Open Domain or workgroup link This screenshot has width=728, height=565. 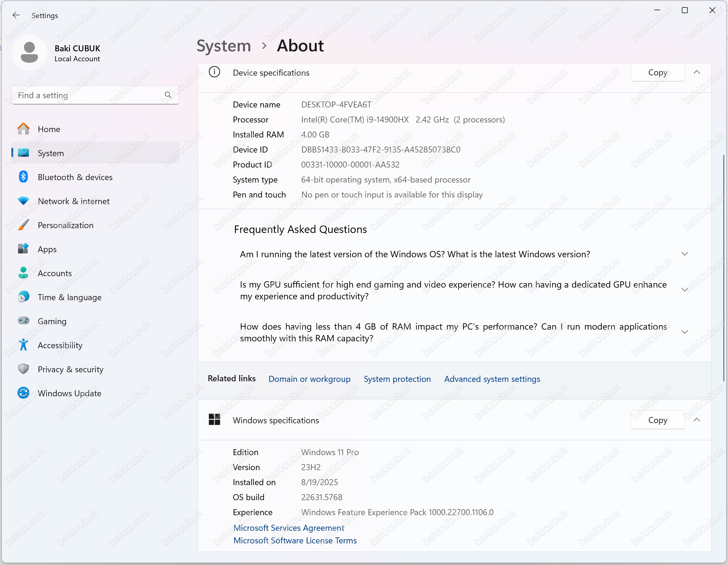pos(309,379)
